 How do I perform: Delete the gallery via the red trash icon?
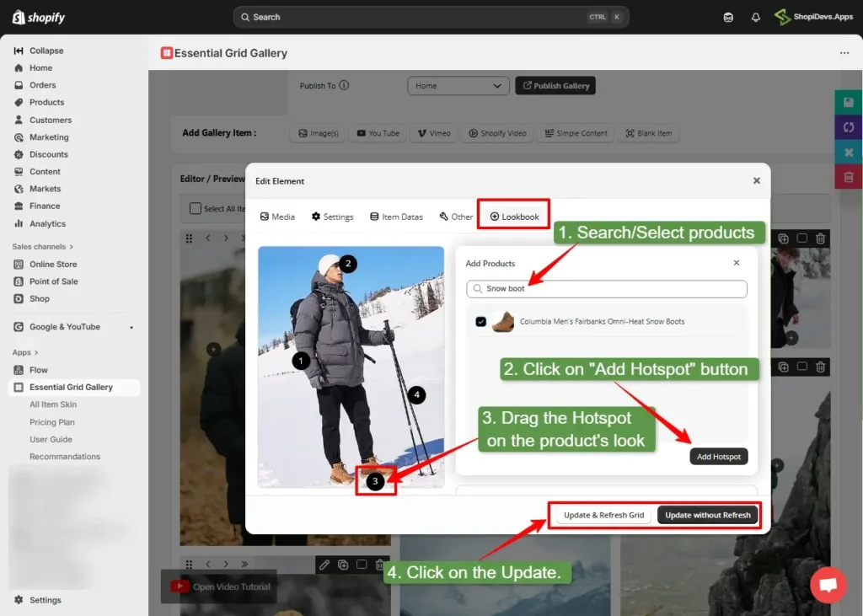[x=848, y=176]
